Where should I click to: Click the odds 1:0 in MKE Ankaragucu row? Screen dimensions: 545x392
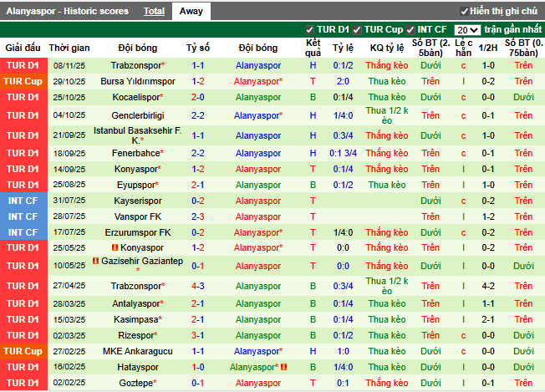pos(343,351)
